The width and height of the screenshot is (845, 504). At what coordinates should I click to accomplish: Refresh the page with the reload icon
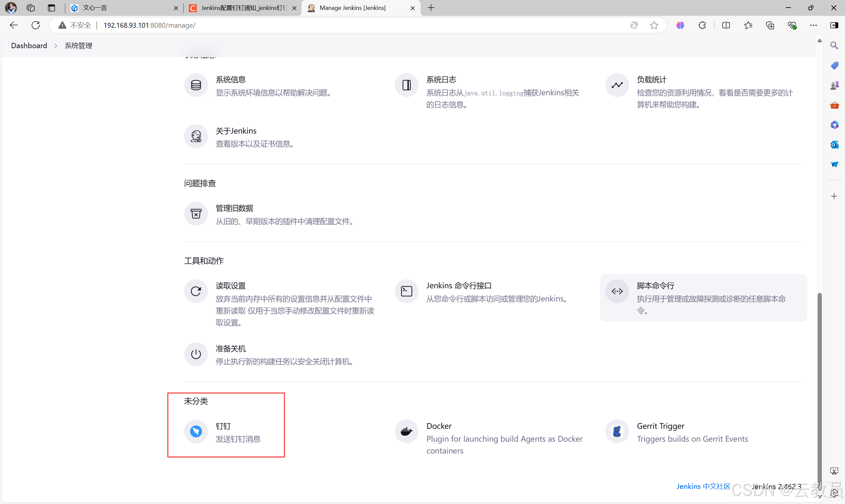(36, 25)
